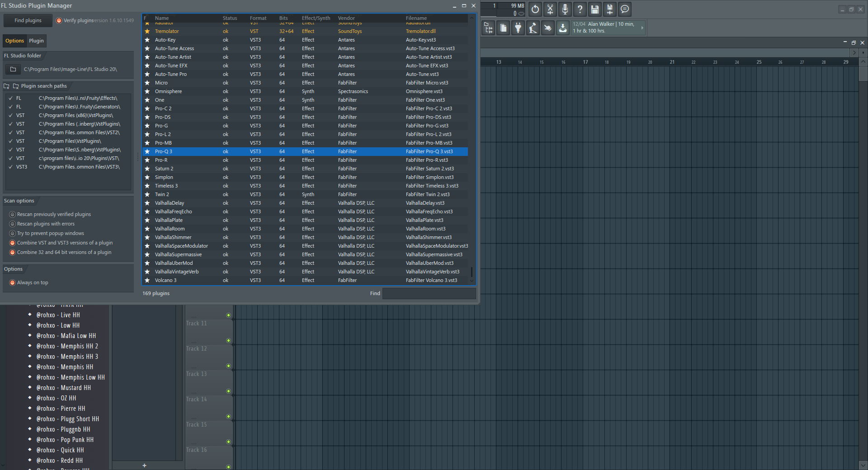The width and height of the screenshot is (868, 470).
Task: Click the render audio export icon
Action: 610,9
